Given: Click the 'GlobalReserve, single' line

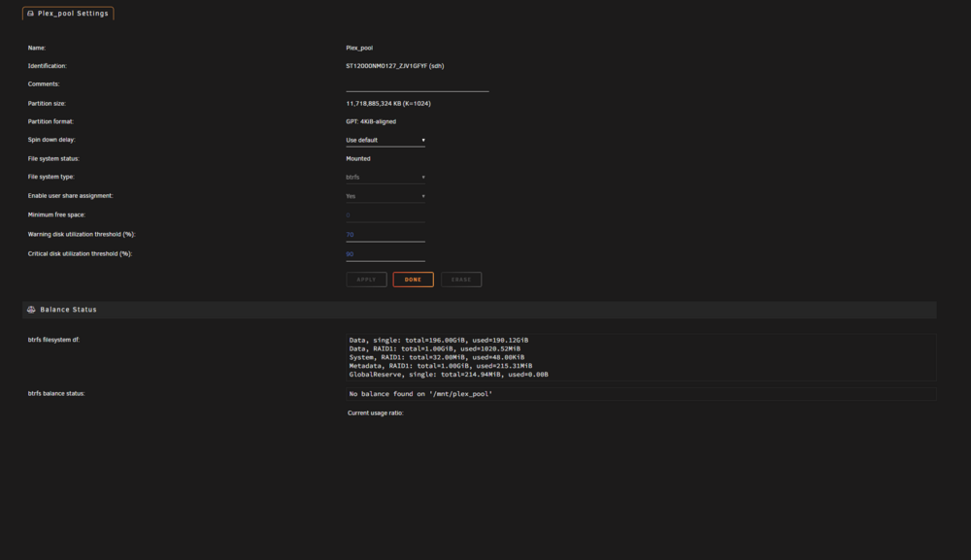Looking at the screenshot, I should 449,375.
